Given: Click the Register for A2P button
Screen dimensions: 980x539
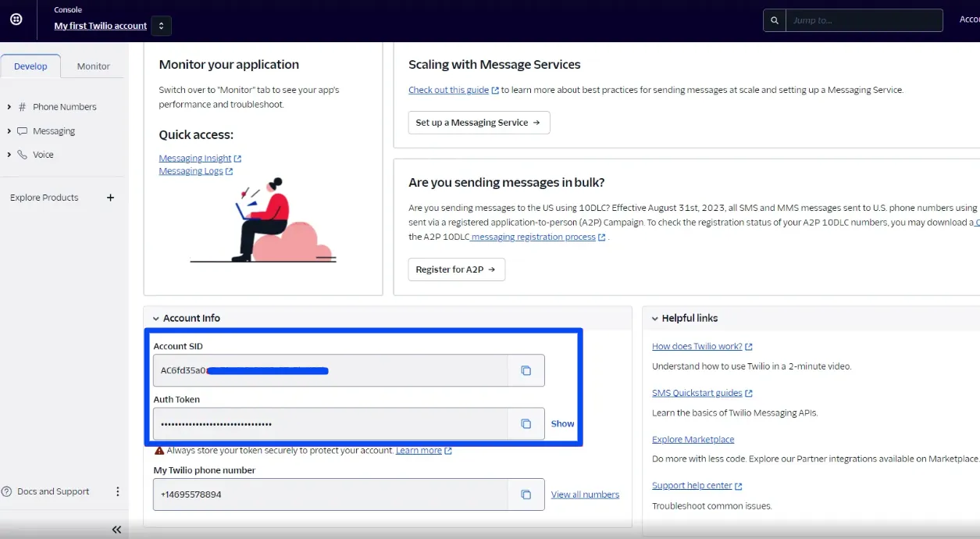Looking at the screenshot, I should [456, 269].
